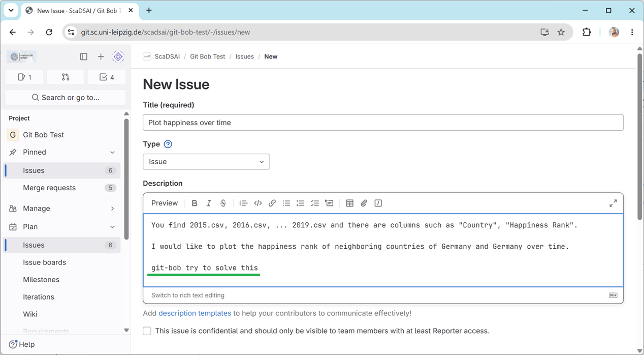The height and width of the screenshot is (355, 644).
Task: View site information icon in address bar
Action: click(x=71, y=32)
